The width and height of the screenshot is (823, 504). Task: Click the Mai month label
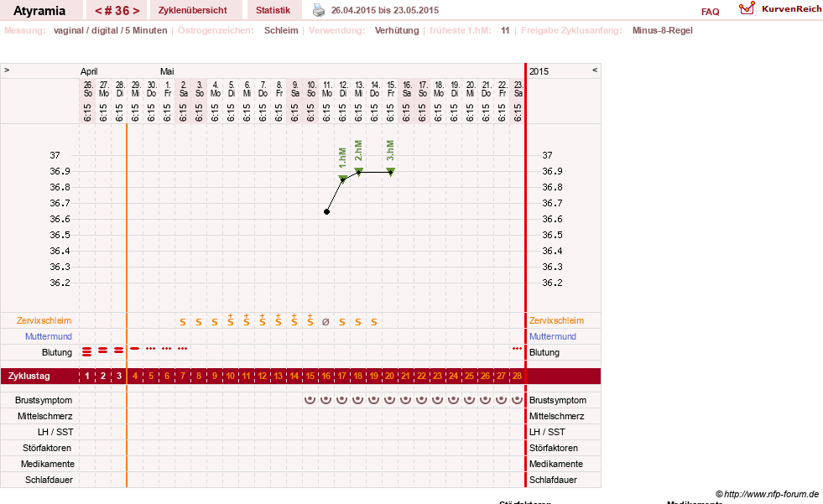[167, 71]
